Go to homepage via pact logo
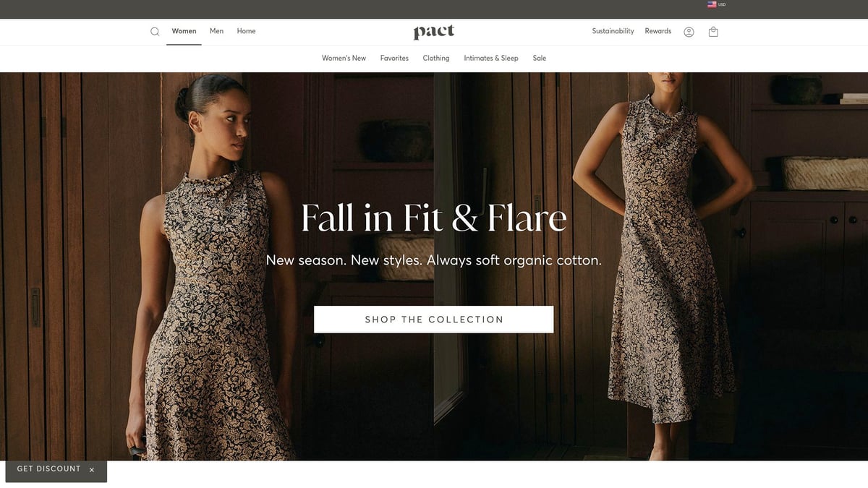Image resolution: width=868 pixels, height=488 pixels. point(434,31)
